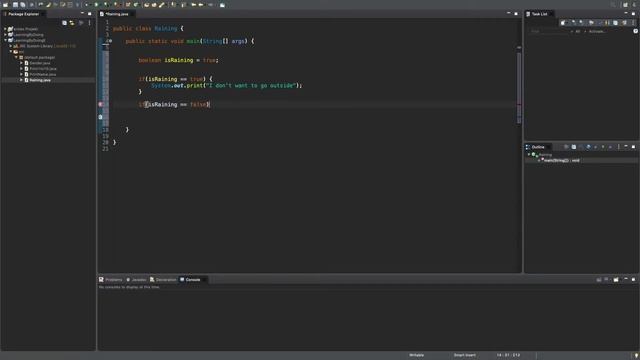Collapse the (default package) node
The image size is (640, 360).
point(16,58)
